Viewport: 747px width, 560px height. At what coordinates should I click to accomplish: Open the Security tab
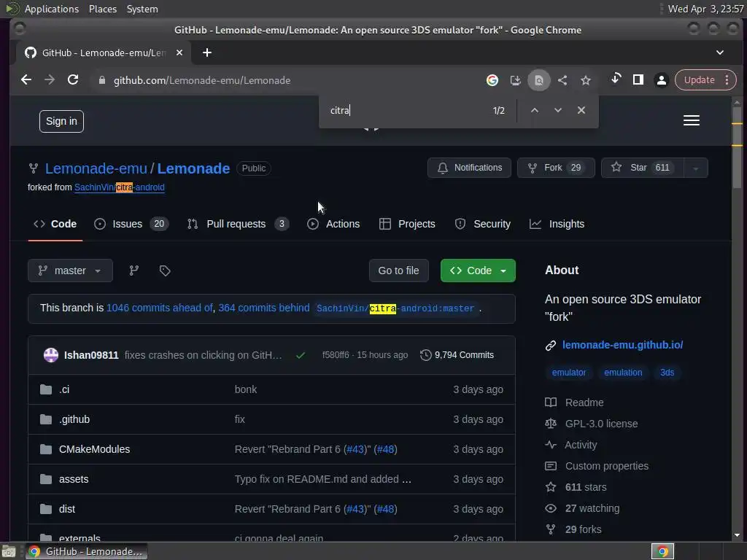(483, 224)
